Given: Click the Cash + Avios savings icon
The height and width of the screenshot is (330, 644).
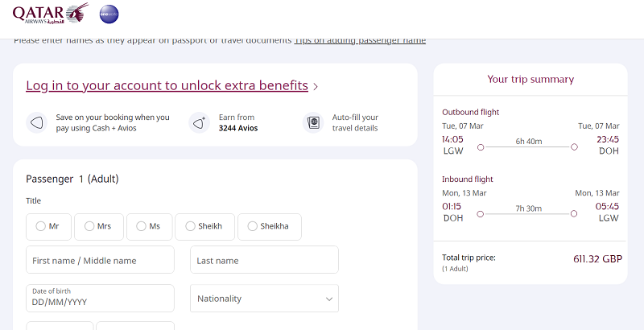Looking at the screenshot, I should [37, 122].
